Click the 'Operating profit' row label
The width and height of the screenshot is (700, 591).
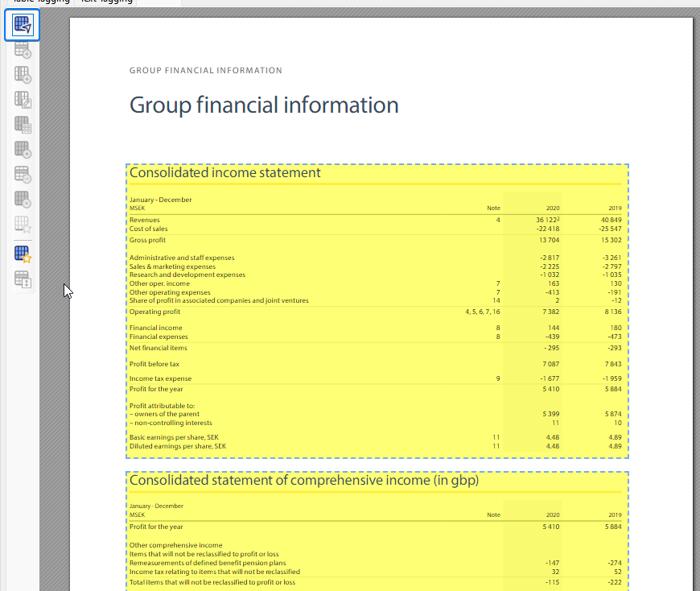pos(155,312)
